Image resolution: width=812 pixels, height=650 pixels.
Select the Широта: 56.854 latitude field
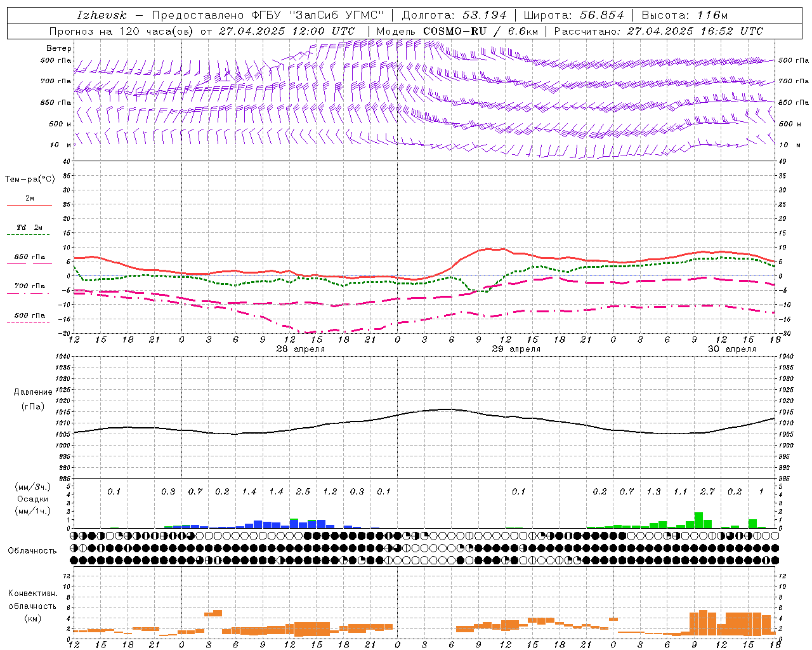(574, 15)
